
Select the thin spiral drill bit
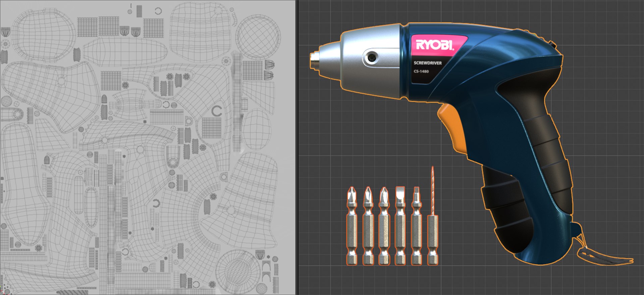433,216
